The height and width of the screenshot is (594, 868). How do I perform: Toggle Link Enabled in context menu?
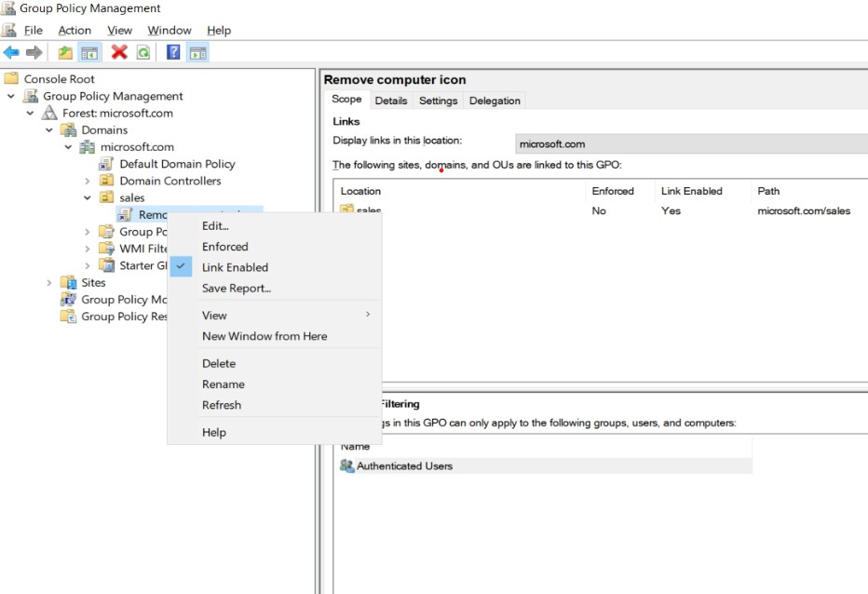coord(275,267)
